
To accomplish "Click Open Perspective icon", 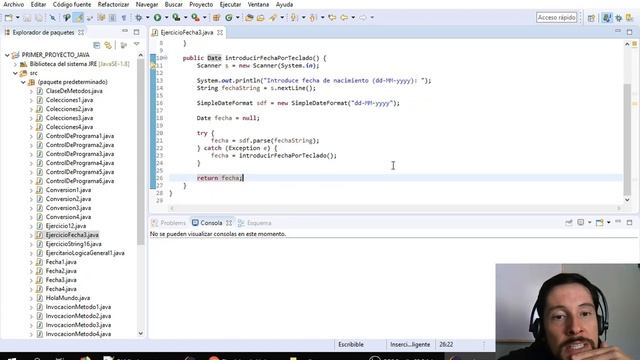I will tap(591, 18).
